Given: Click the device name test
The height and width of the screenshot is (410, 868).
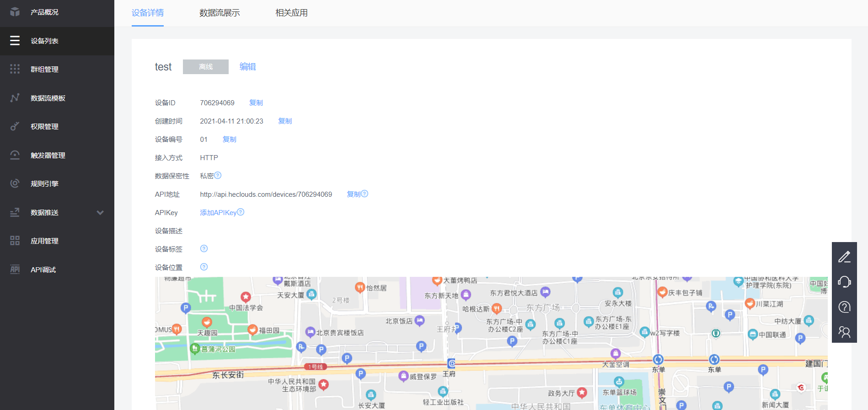Looking at the screenshot, I should point(163,67).
